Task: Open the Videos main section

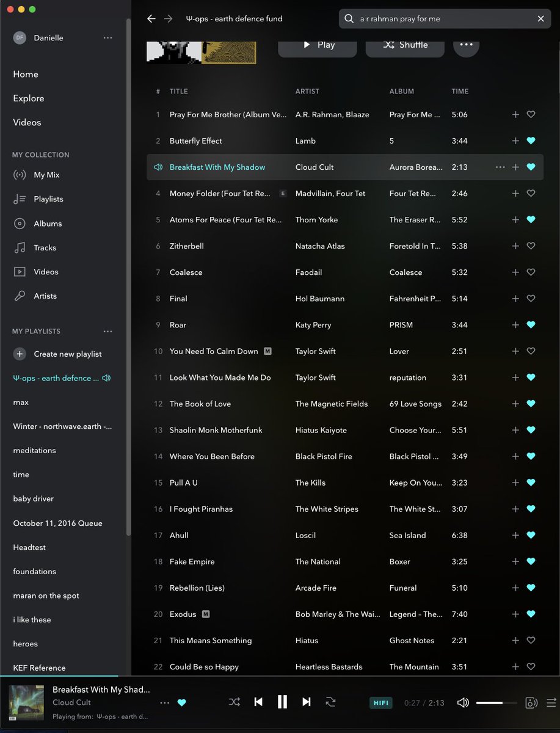Action: coord(27,122)
